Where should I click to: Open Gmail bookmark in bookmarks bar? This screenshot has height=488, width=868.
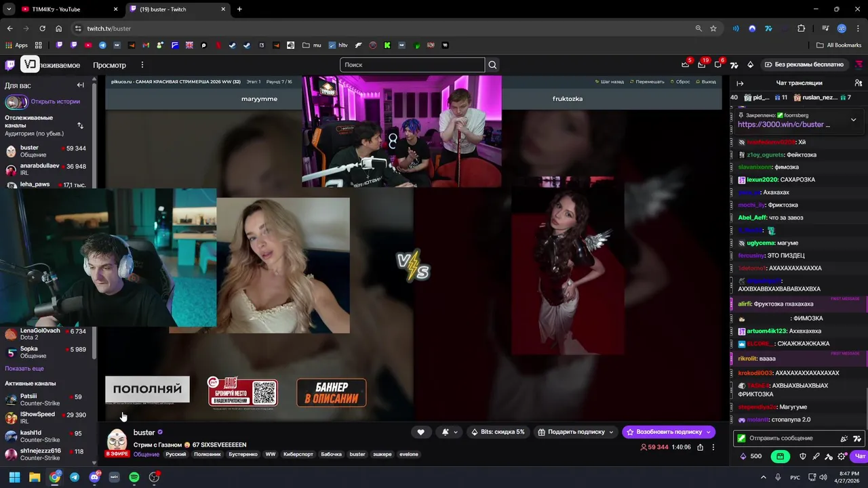(146, 45)
